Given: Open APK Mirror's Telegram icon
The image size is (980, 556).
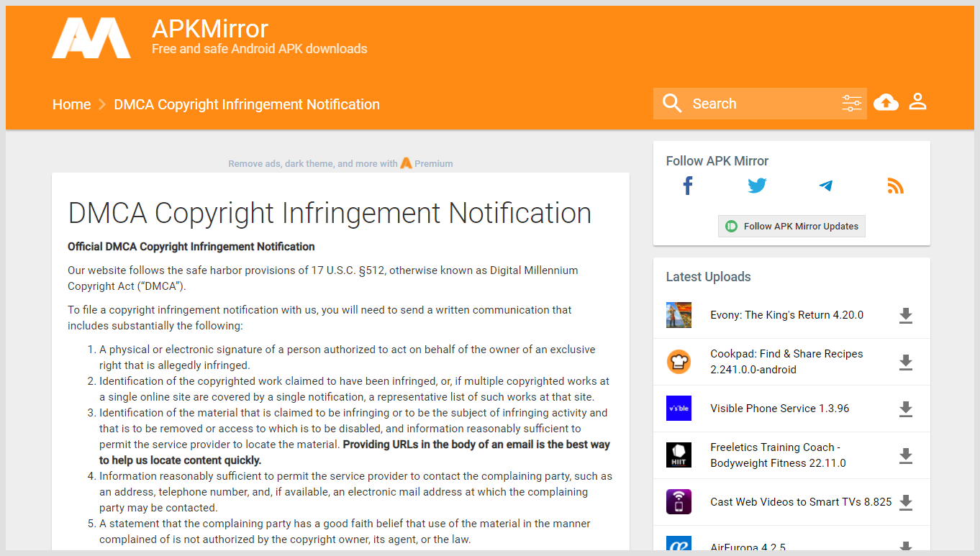Looking at the screenshot, I should (826, 186).
